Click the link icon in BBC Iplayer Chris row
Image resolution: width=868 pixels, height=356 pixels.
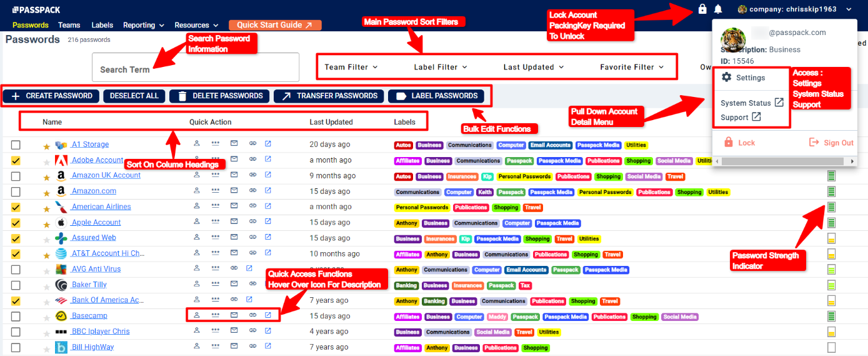pyautogui.click(x=253, y=331)
